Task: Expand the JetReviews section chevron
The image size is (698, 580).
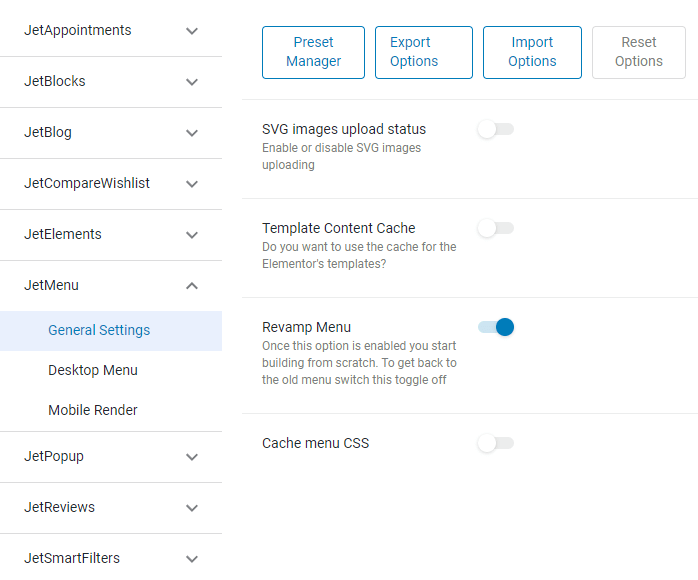Action: pyautogui.click(x=192, y=508)
